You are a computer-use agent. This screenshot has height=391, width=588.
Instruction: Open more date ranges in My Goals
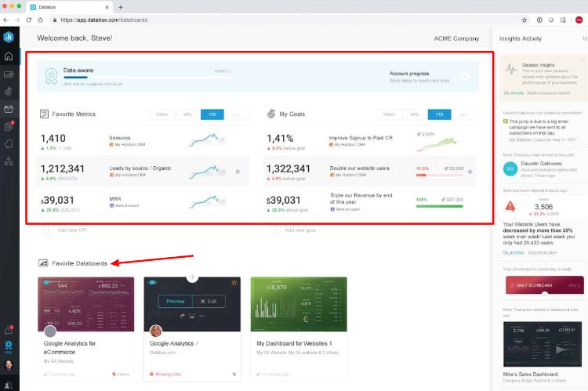[x=464, y=114]
